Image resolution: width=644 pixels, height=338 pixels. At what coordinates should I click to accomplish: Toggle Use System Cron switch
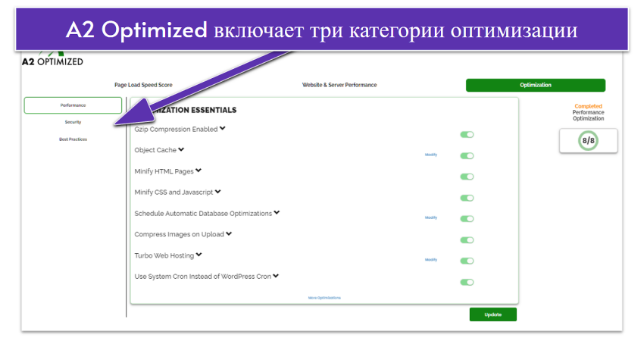pos(467,282)
